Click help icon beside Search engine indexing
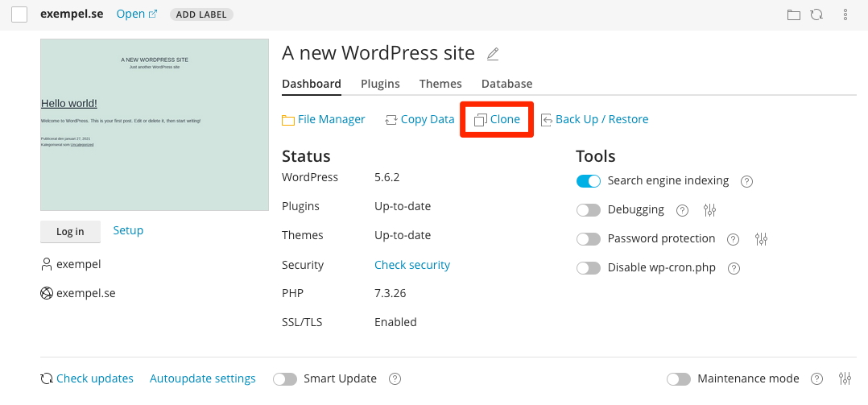 pyautogui.click(x=746, y=181)
